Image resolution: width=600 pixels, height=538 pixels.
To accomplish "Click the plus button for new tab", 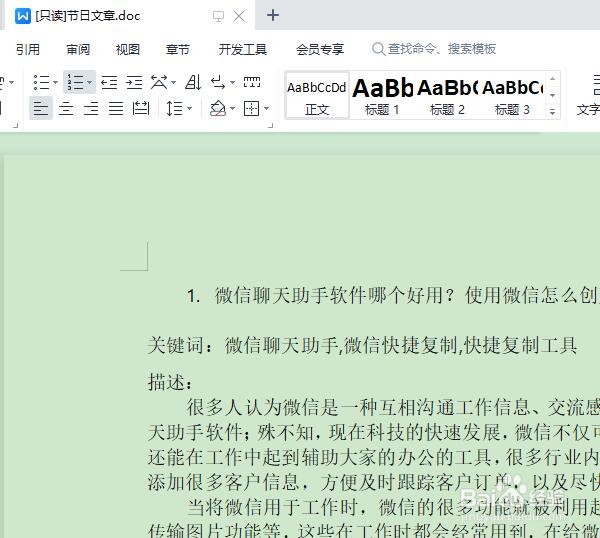I will pyautogui.click(x=273, y=15).
